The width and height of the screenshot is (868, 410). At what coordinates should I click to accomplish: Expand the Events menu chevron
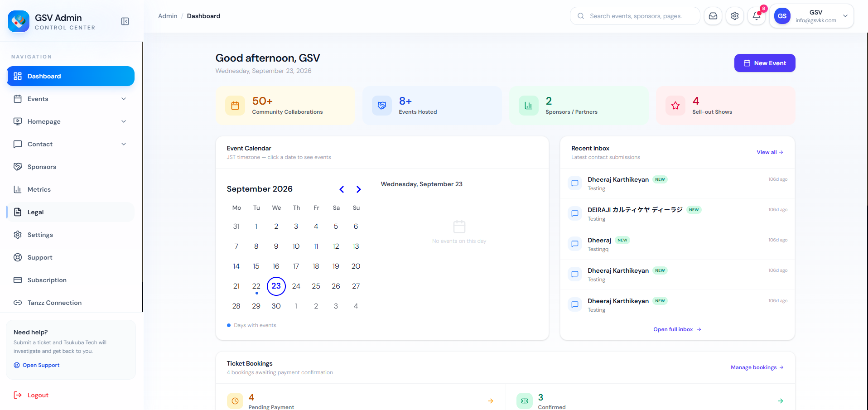click(124, 99)
